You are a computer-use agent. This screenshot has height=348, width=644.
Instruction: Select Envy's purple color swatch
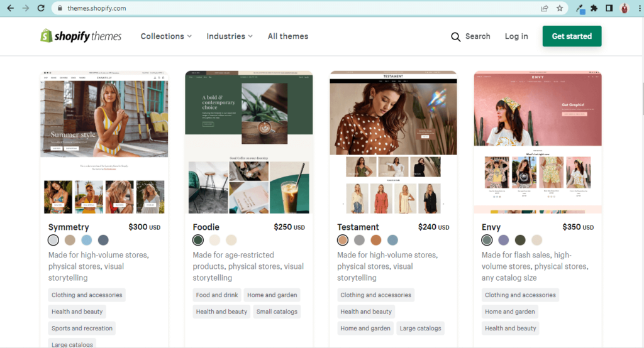coord(504,240)
